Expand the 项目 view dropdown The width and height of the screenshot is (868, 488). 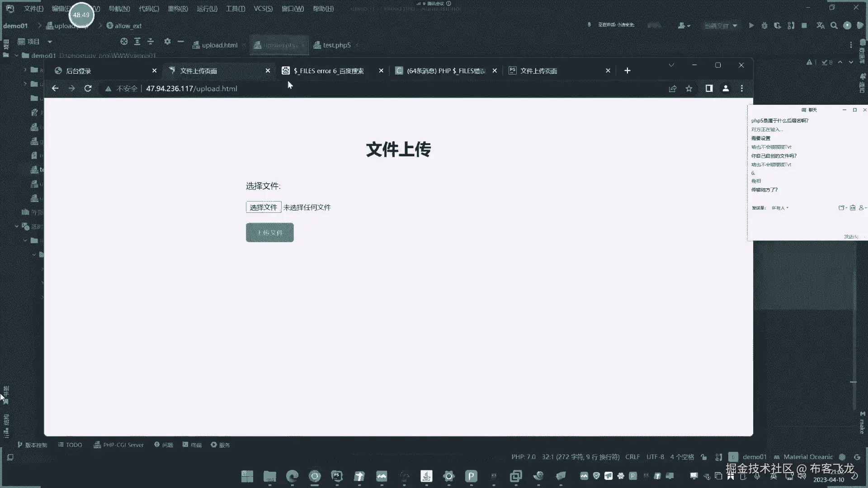point(50,42)
